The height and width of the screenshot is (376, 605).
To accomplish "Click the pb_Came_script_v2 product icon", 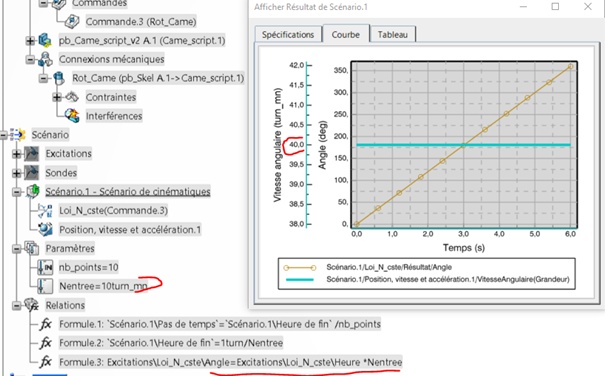I will pyautogui.click(x=45, y=41).
